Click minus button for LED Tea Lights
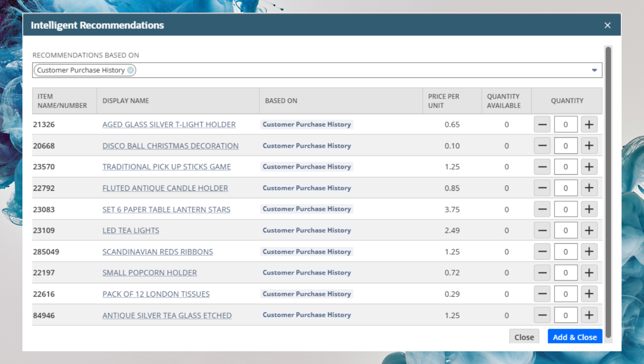 [x=542, y=230]
